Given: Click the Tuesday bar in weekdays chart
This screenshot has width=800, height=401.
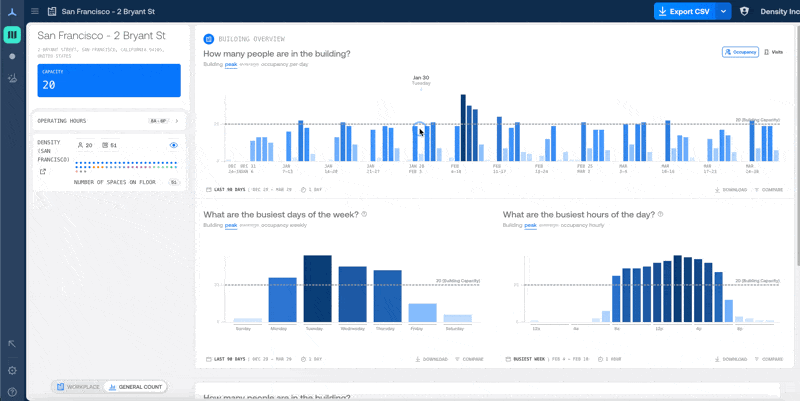Looking at the screenshot, I should point(317,289).
